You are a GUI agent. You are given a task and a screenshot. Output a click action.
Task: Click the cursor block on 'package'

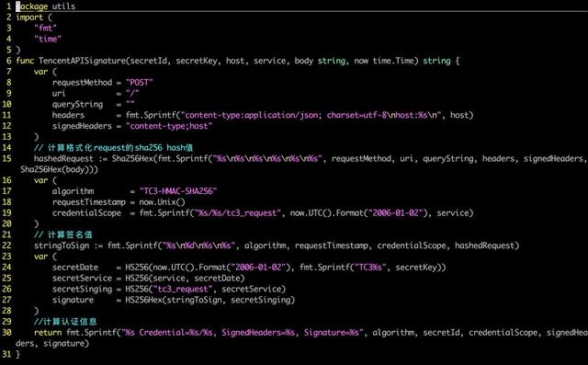[17, 6]
